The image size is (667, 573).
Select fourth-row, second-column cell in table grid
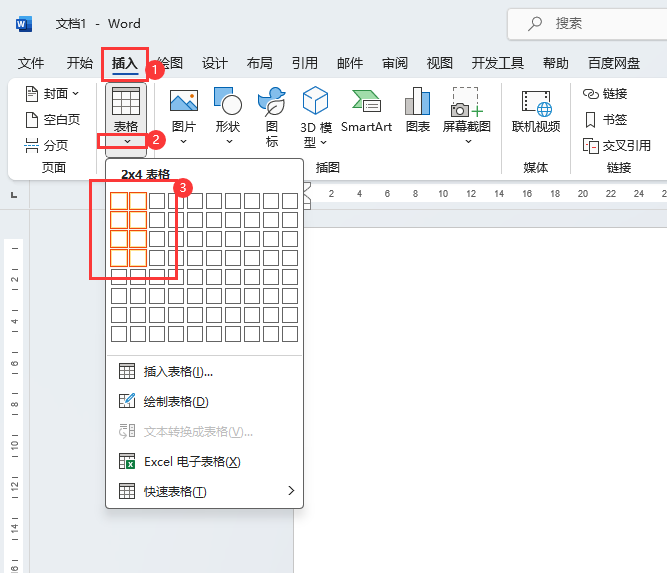138,258
